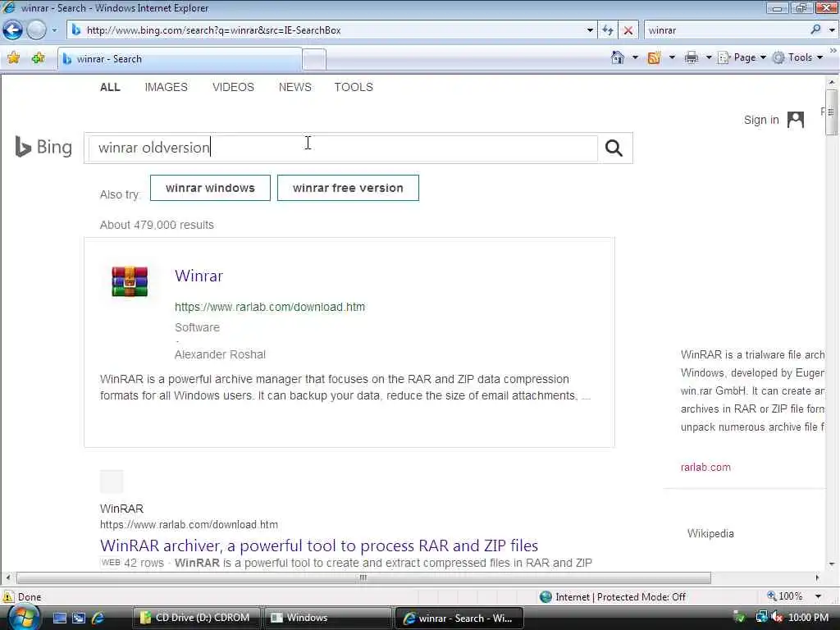The image size is (840, 630).
Task: Click the Bing search magnifier button
Action: click(x=614, y=148)
